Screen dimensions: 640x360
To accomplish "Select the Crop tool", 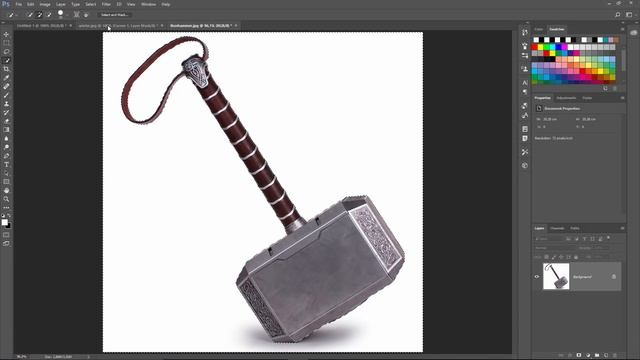I will click(6, 69).
